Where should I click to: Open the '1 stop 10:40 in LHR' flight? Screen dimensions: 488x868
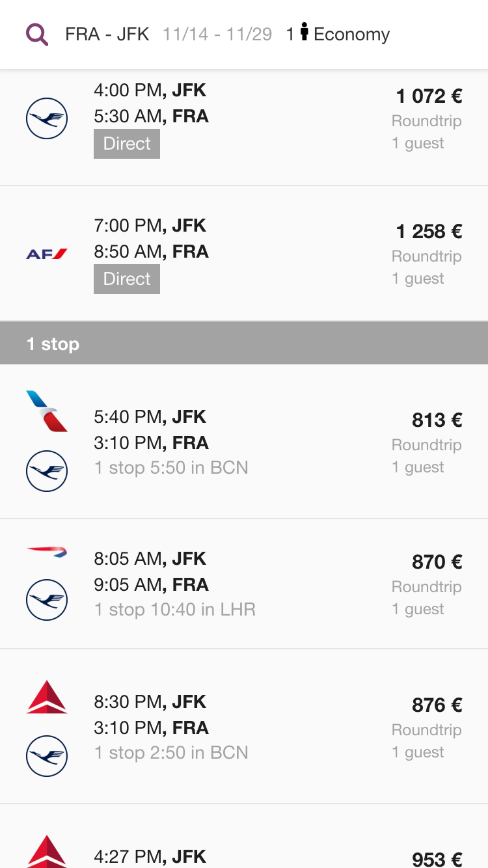(175, 610)
